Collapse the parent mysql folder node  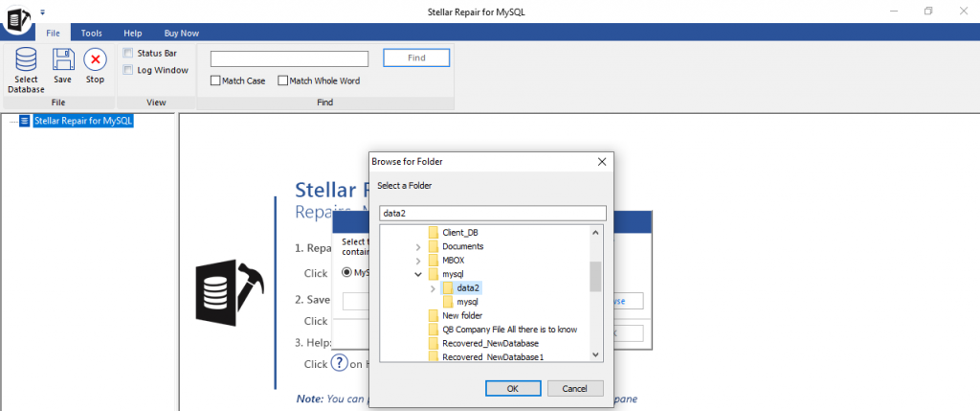click(418, 274)
